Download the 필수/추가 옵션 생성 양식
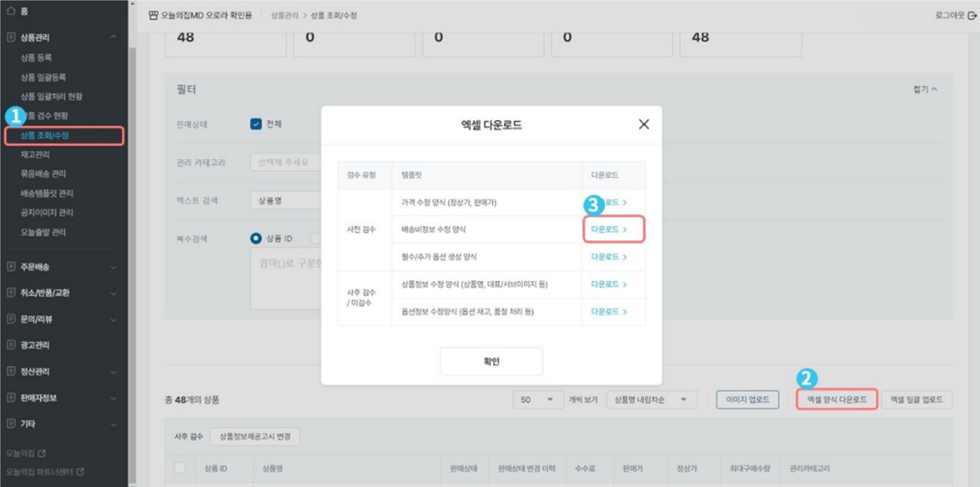The image size is (980, 487). [x=609, y=257]
